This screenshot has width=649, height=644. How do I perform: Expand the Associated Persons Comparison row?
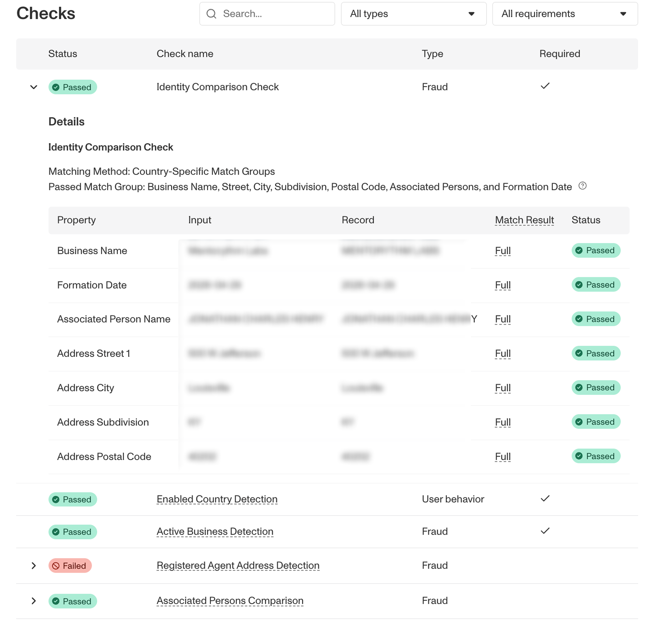(x=34, y=601)
